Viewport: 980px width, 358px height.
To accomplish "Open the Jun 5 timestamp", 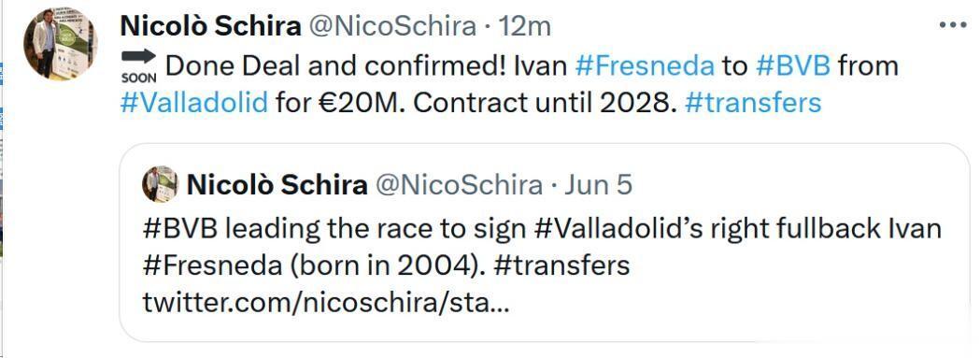I will point(598,185).
